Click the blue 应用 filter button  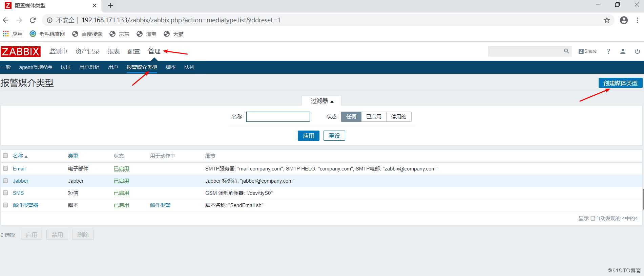point(309,136)
